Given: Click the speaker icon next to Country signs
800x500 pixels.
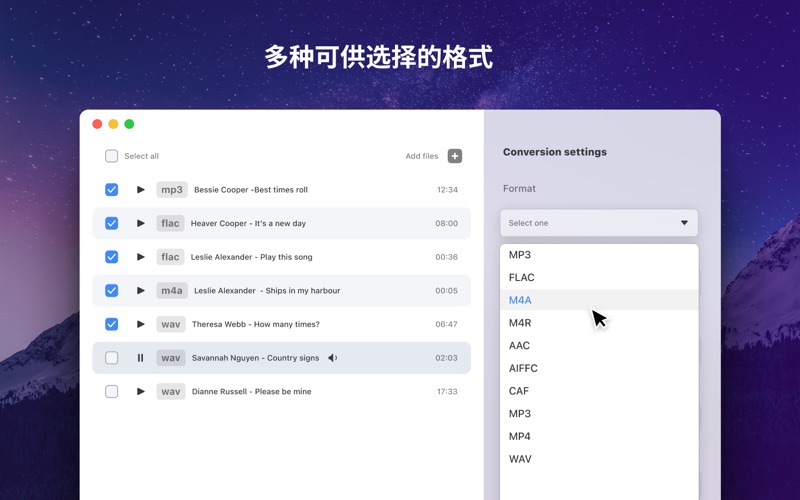Looking at the screenshot, I should click(x=333, y=358).
